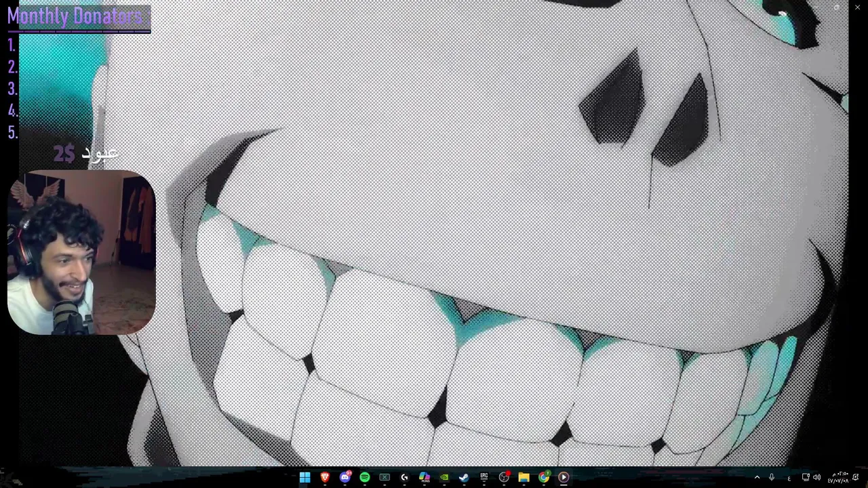Open Google Chrome from the taskbar
The image size is (868, 488).
tap(544, 477)
